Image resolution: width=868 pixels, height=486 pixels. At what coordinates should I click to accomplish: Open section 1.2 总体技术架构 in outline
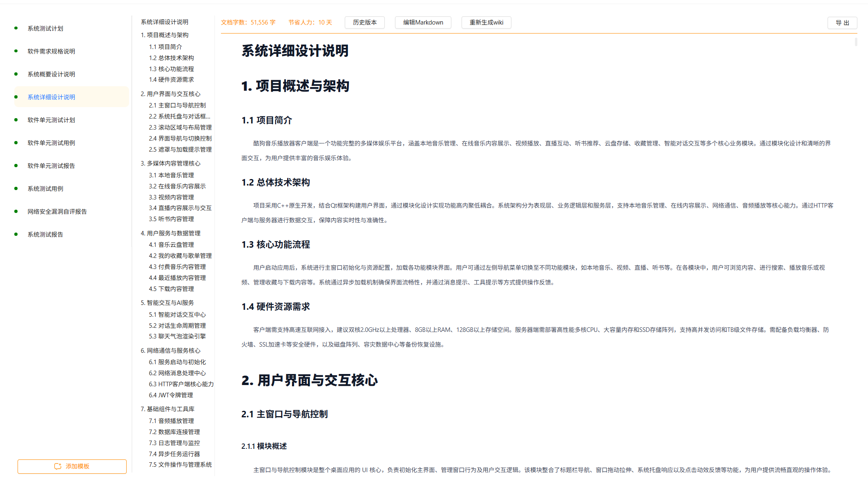click(x=172, y=58)
